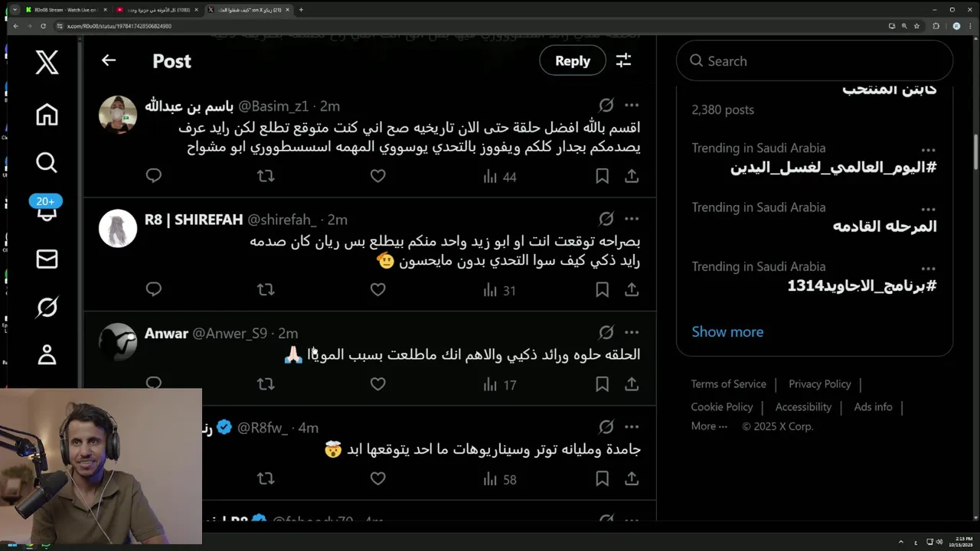Open Notifications with 20+ badge
The image size is (980, 551).
pos(47,209)
